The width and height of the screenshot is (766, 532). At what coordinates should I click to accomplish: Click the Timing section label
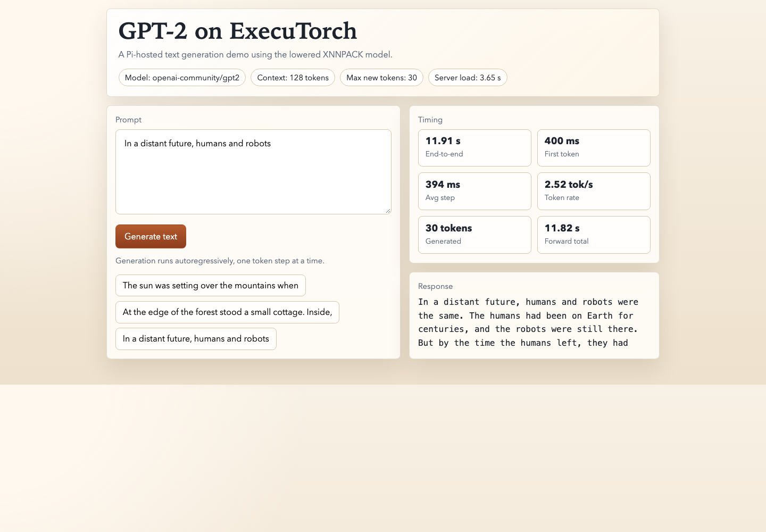coord(430,120)
